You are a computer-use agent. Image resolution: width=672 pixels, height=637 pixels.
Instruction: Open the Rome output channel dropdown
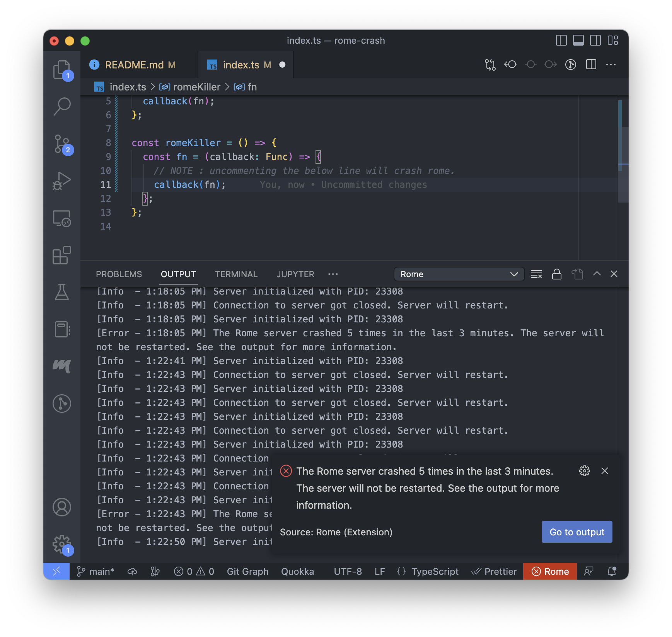point(459,274)
